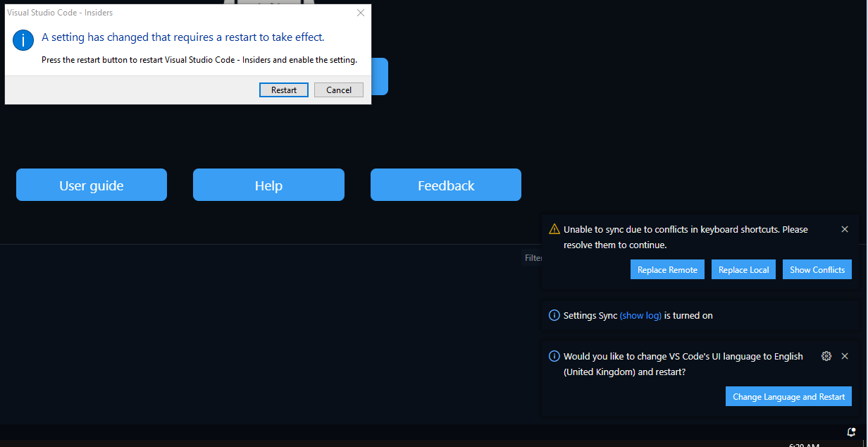Image resolution: width=868 pixels, height=447 pixels.
Task: Click the Filter input field
Action: pyautogui.click(x=533, y=258)
